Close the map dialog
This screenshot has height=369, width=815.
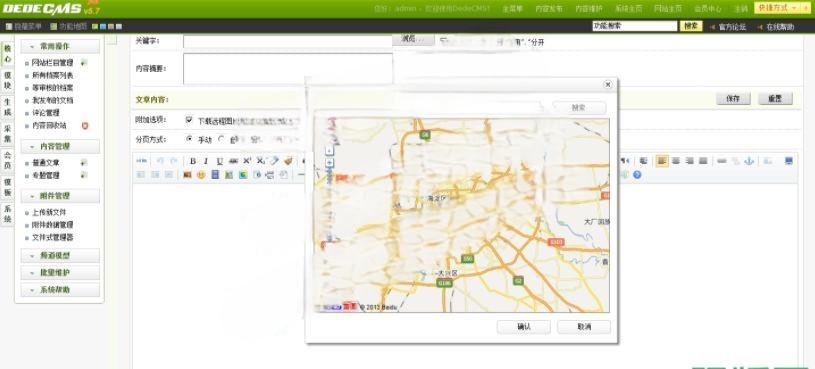click(608, 84)
